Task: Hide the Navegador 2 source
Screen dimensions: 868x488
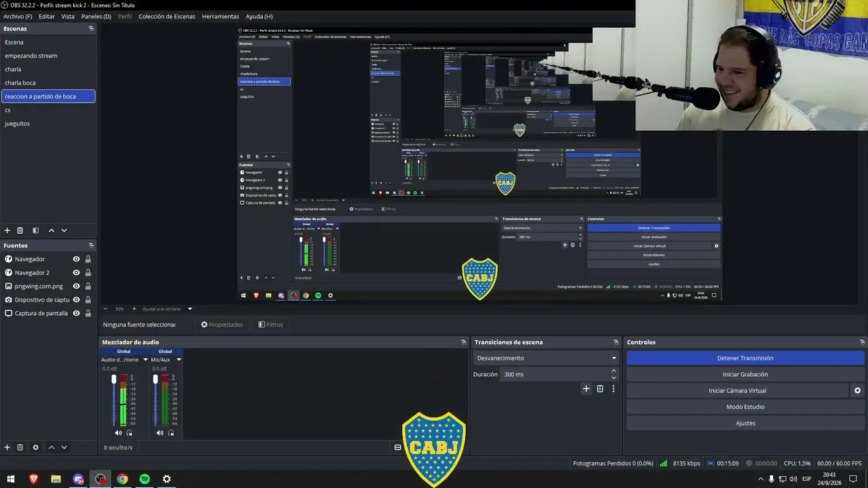Action: tap(77, 272)
